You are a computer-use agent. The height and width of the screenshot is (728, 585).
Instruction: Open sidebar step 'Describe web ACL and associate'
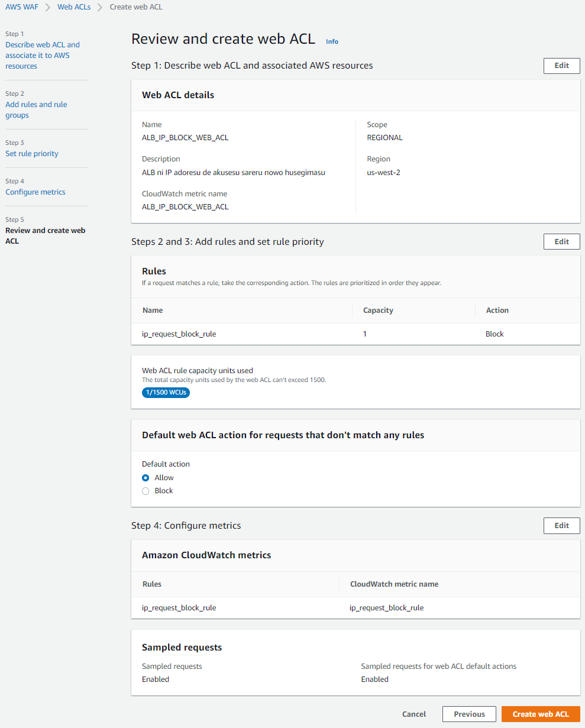[42, 55]
